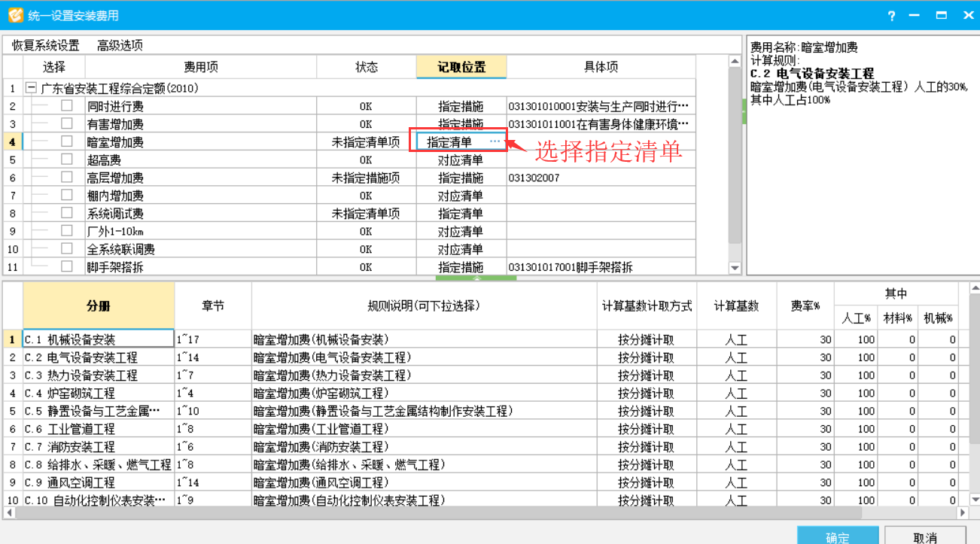Check the 棚内增加费 checkbox
The image size is (980, 544).
[67, 195]
